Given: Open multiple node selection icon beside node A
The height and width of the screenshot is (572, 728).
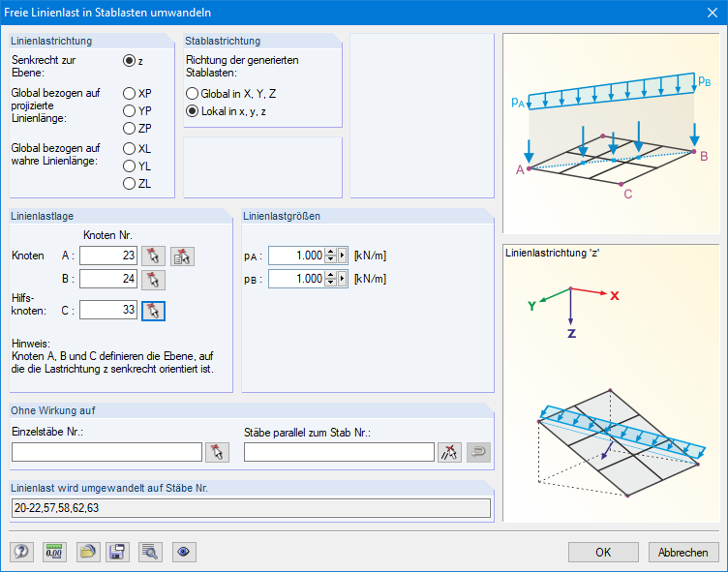Looking at the screenshot, I should click(x=182, y=256).
